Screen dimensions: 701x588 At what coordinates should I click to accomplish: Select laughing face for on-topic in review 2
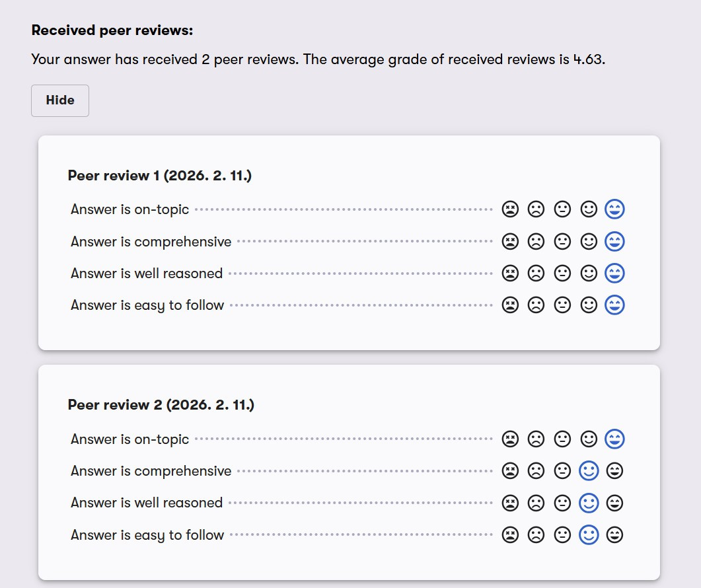pos(614,439)
